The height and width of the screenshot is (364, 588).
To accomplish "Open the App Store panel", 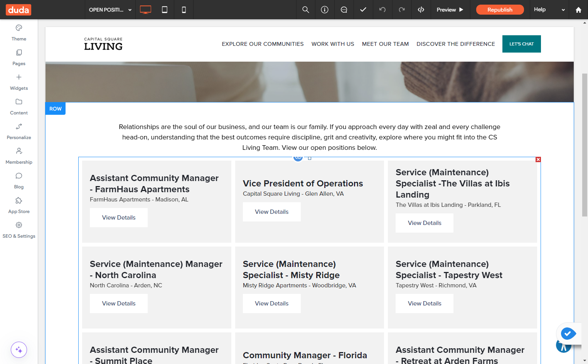I will pyautogui.click(x=19, y=205).
